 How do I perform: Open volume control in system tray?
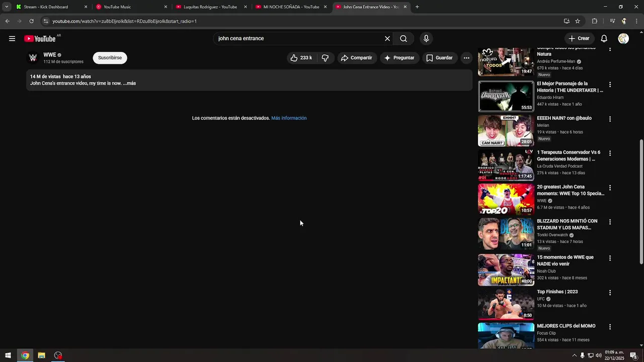(x=599, y=355)
